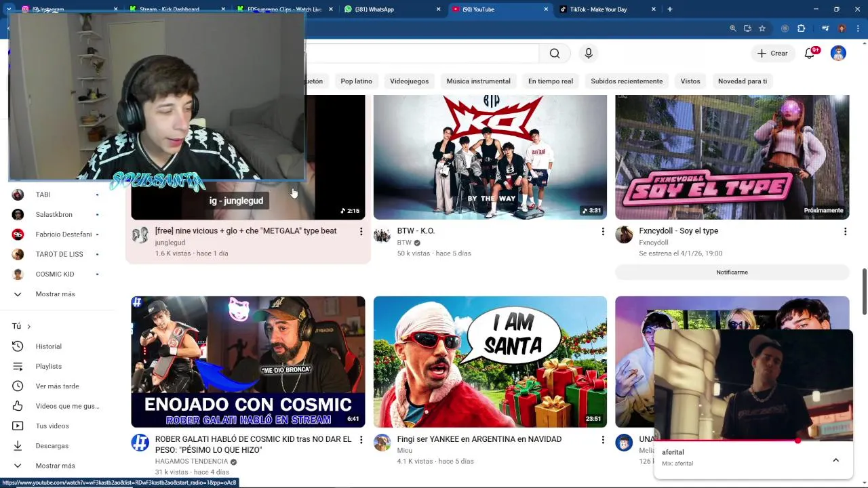Close the YouTube browser tab
Image resolution: width=868 pixels, height=488 pixels.
pos(546,9)
